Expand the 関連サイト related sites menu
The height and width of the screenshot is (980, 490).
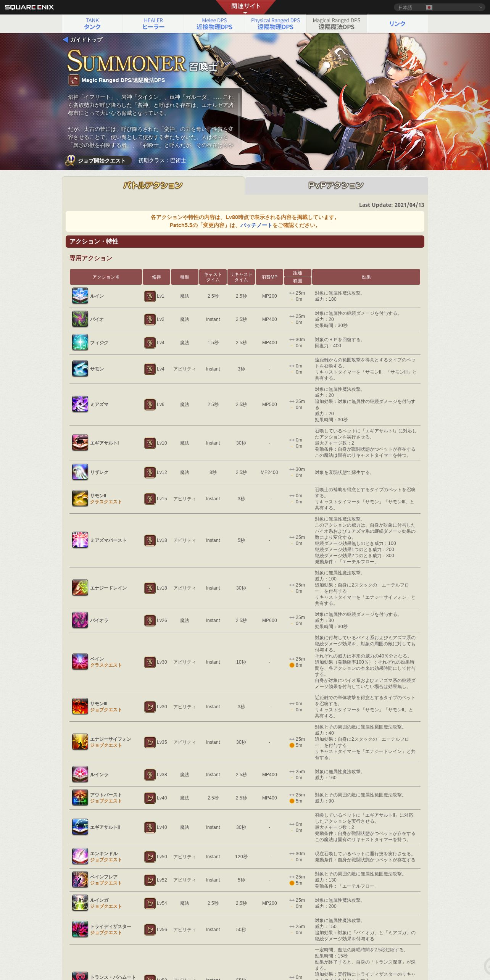245,7
